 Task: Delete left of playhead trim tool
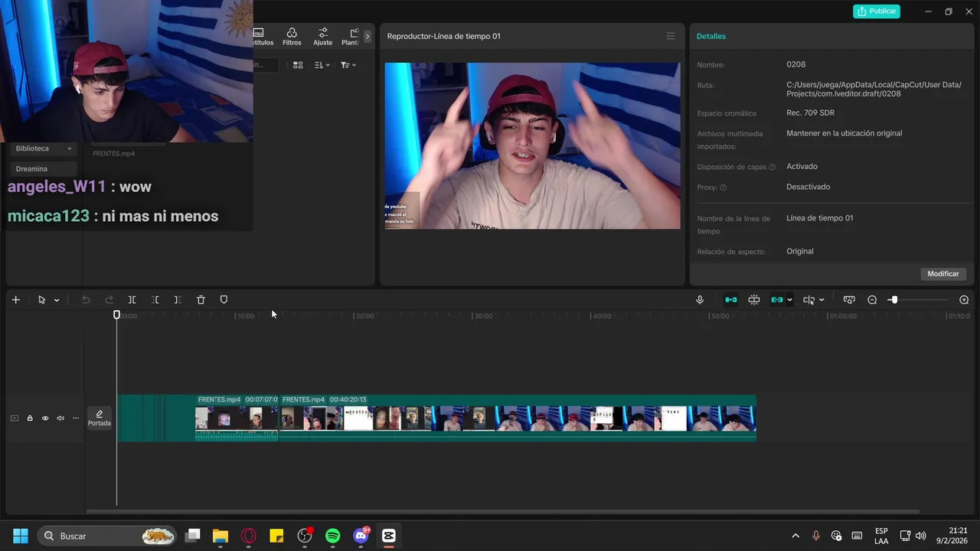pos(155,300)
